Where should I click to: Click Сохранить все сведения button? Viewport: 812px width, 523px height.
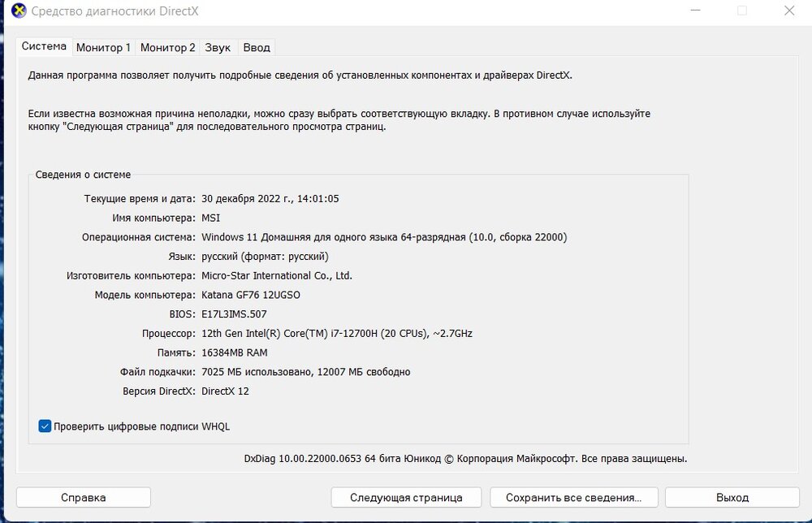pyautogui.click(x=573, y=497)
